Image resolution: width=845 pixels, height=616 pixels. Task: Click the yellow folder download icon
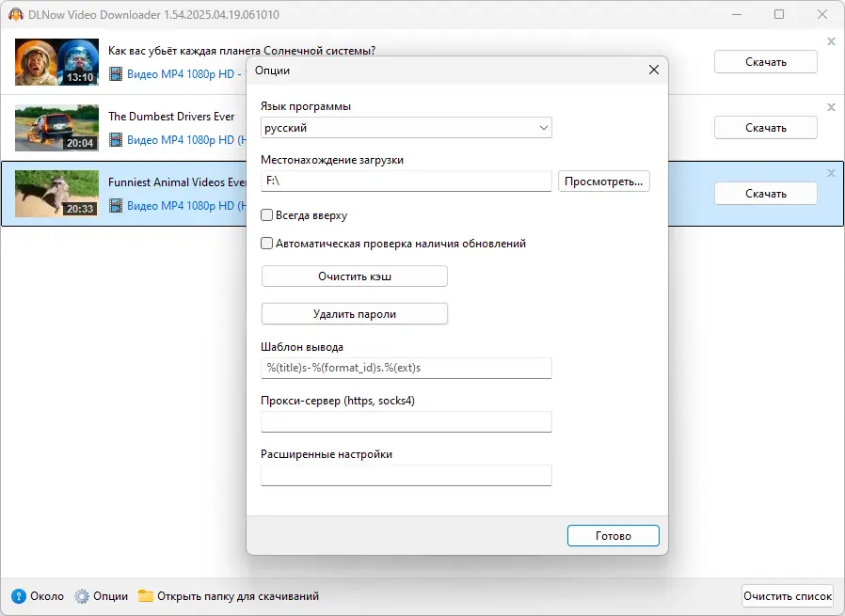coord(146,596)
